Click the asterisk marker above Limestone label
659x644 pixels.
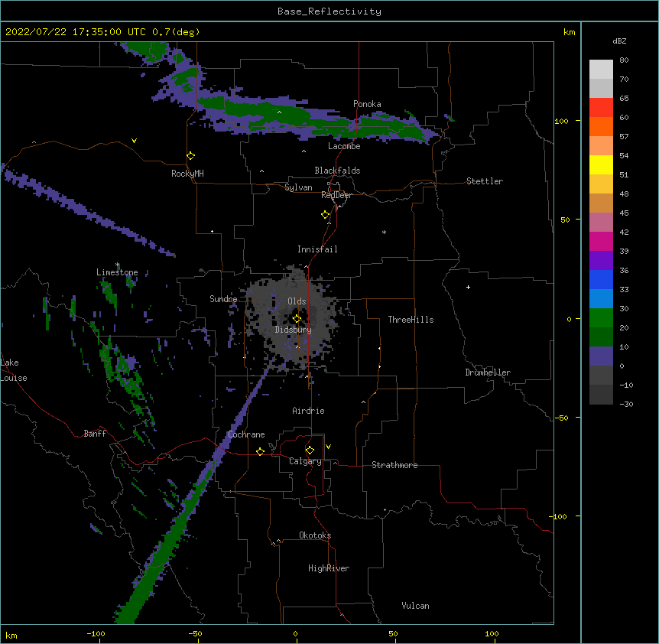pyautogui.click(x=118, y=265)
